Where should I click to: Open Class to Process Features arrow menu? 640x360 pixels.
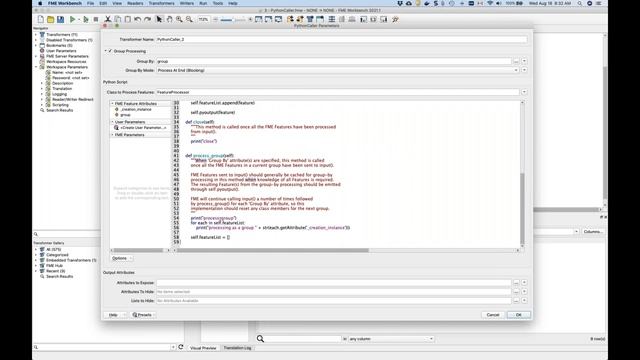pos(524,92)
